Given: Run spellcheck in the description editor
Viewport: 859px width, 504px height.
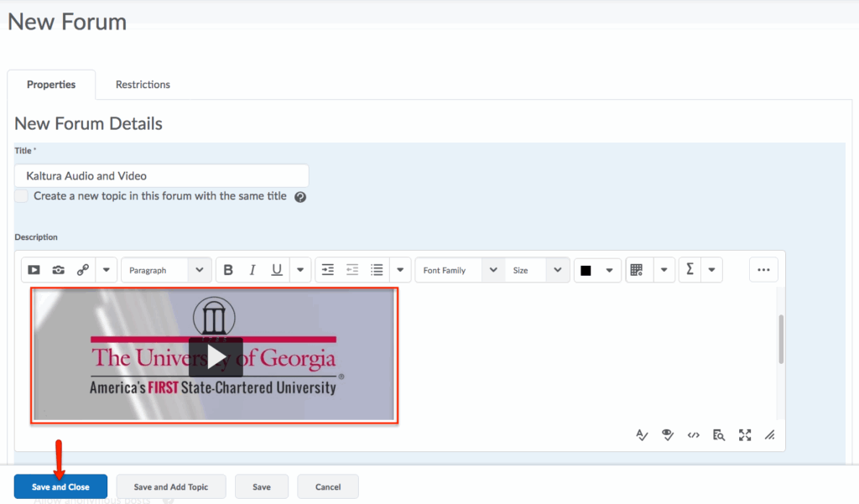Looking at the screenshot, I should point(642,434).
